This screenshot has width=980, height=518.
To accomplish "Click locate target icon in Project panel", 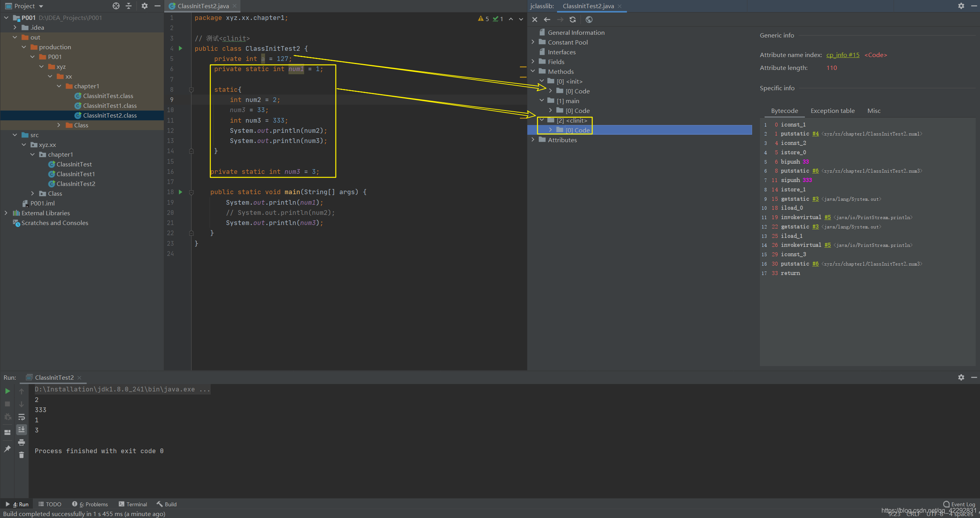I will (116, 6).
